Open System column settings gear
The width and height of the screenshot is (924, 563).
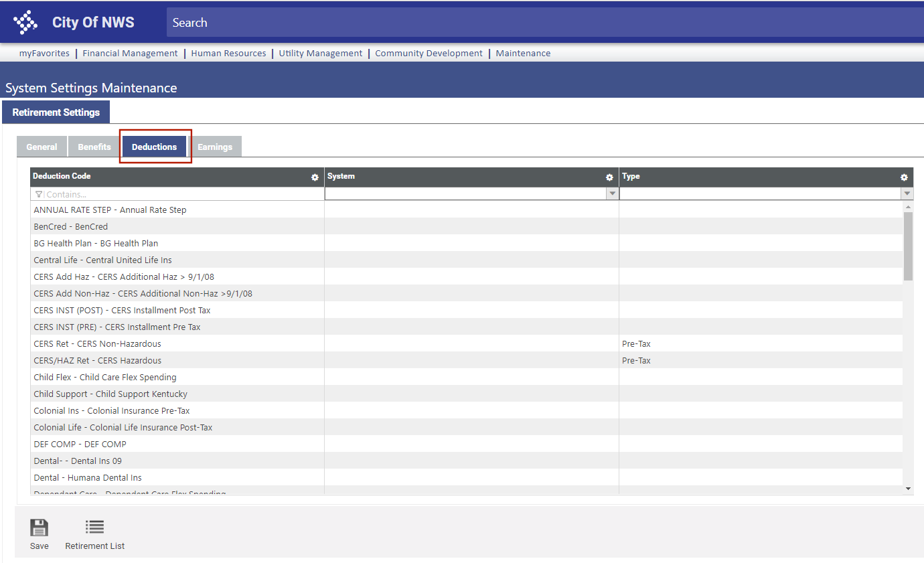tap(609, 177)
